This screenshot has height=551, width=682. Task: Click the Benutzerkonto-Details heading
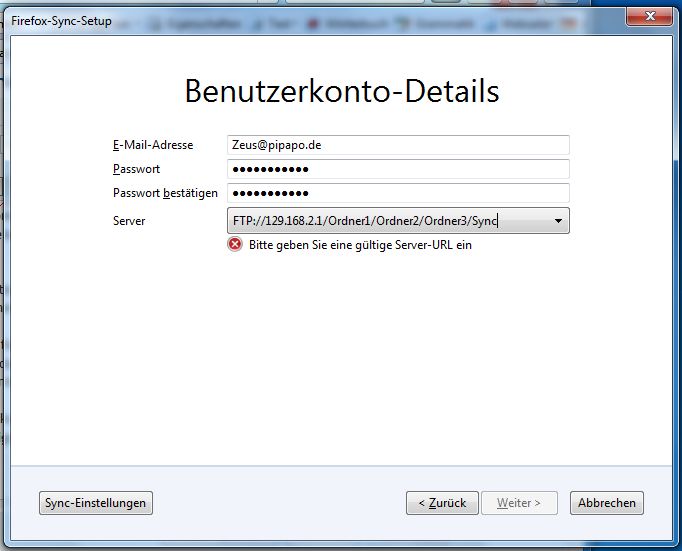tap(341, 91)
